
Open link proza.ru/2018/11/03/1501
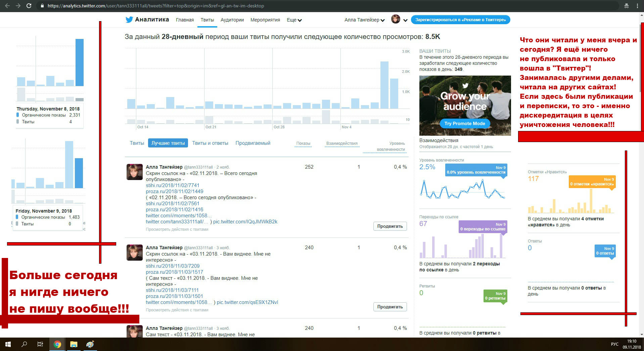tap(175, 296)
